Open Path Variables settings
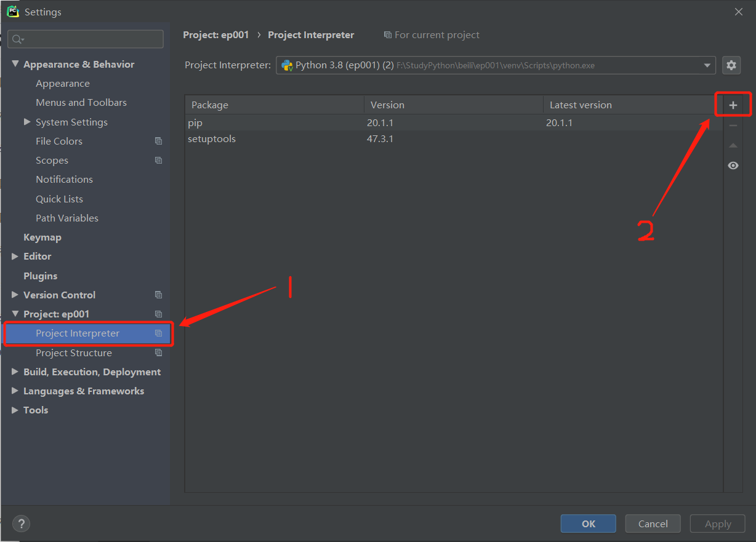 click(67, 218)
